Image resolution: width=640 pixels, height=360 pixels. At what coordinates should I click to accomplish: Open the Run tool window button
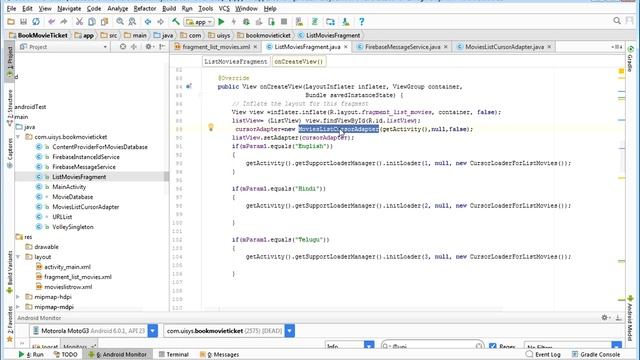(x=31, y=354)
